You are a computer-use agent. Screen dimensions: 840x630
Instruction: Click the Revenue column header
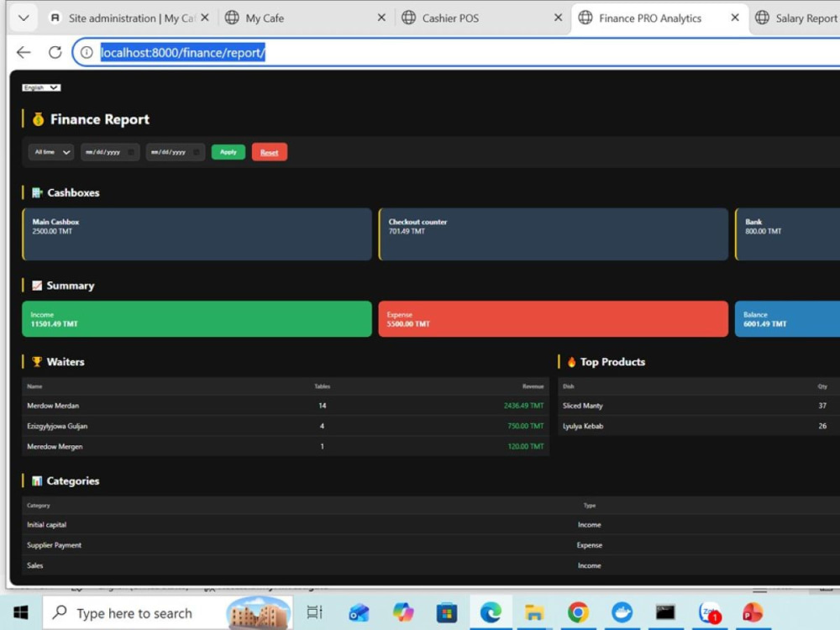pos(533,386)
